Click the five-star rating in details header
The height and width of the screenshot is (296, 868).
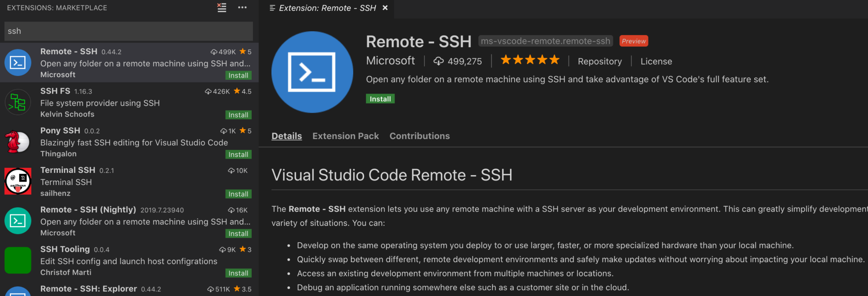(x=530, y=60)
